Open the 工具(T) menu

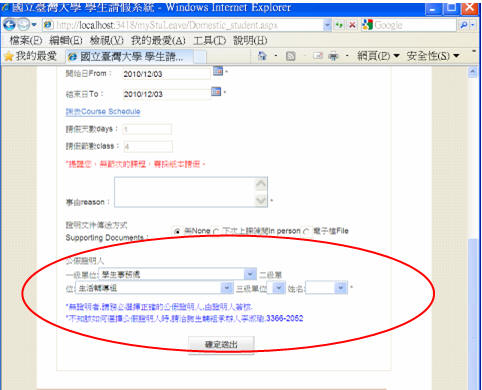click(209, 41)
